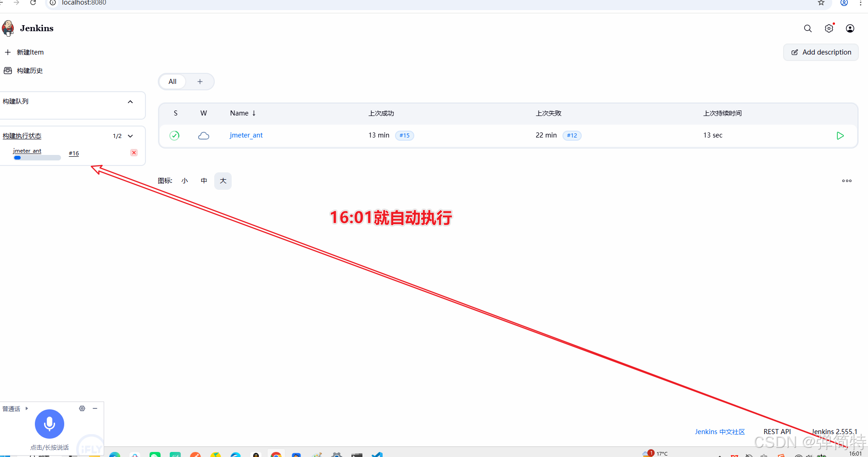Open running build #16 link

pyautogui.click(x=74, y=153)
